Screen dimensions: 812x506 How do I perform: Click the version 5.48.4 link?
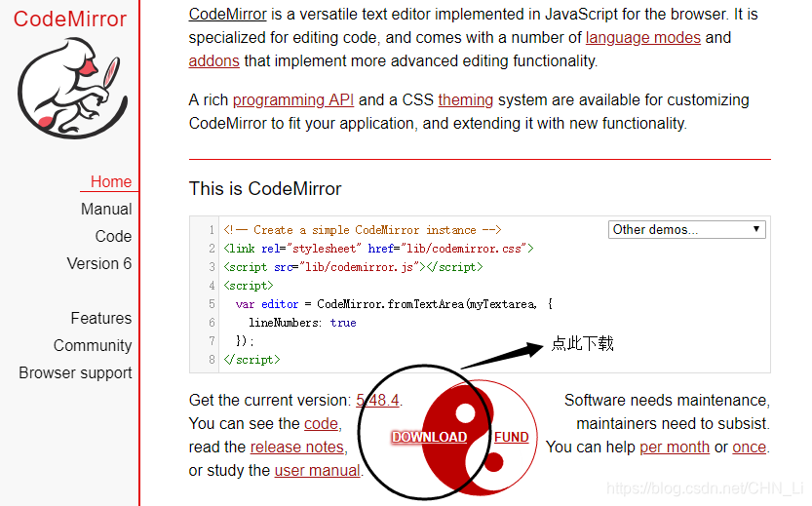coord(377,401)
